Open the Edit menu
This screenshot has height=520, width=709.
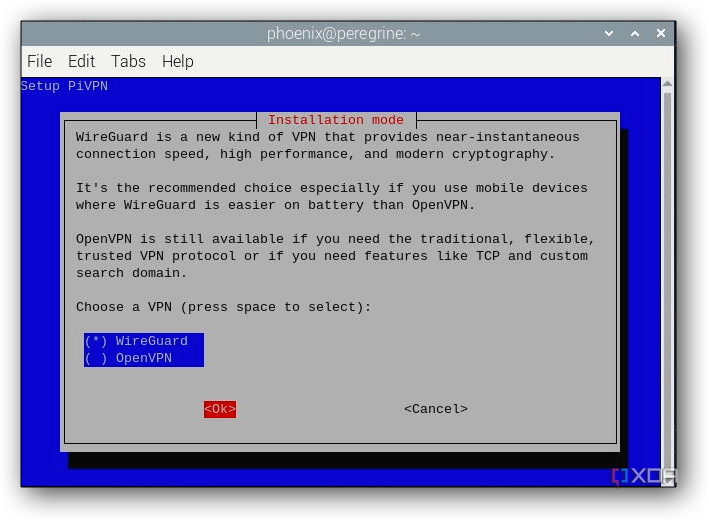[81, 61]
